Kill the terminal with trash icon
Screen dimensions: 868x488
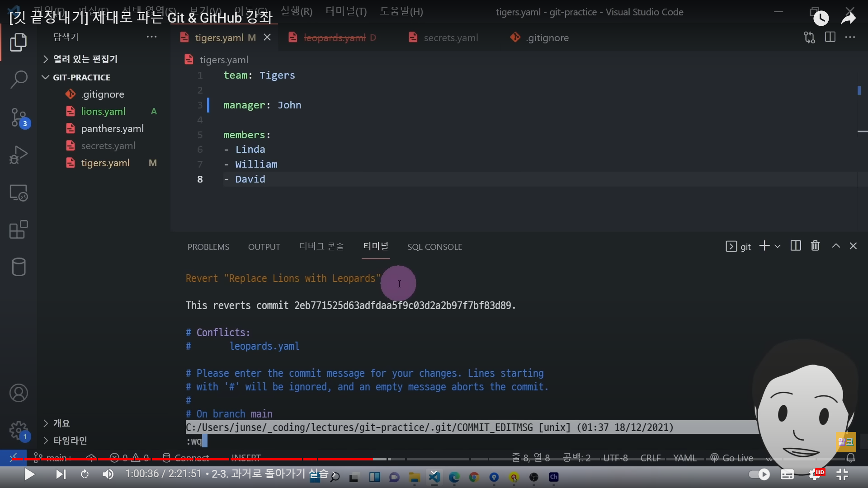815,246
